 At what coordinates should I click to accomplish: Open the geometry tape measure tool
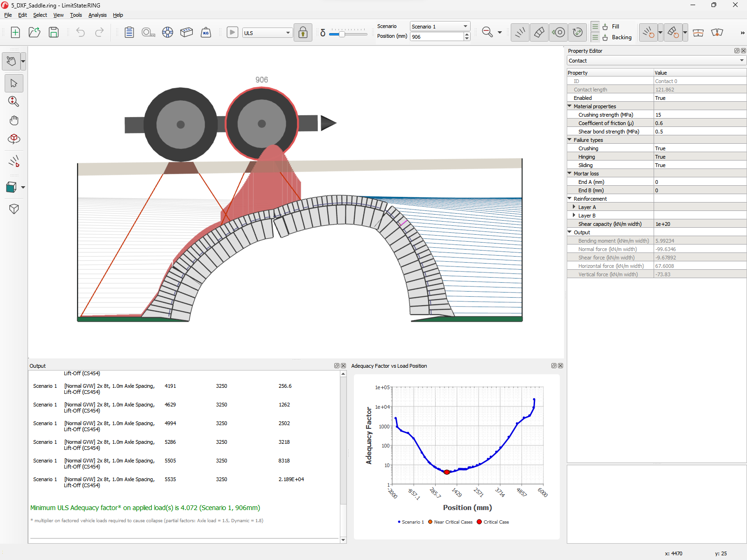pos(148,32)
